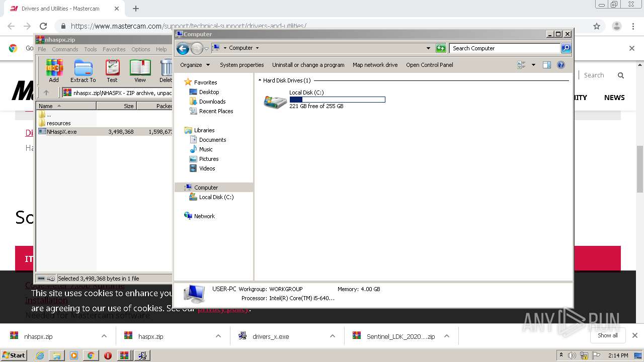644x362 pixels.
Task: Open recent pages dropdown next to Forward
Action: (x=206, y=48)
